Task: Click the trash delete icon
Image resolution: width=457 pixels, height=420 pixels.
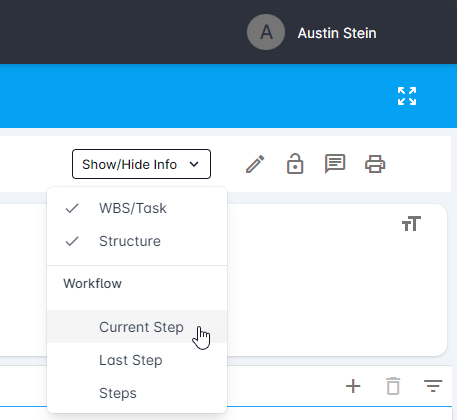Action: [x=393, y=386]
